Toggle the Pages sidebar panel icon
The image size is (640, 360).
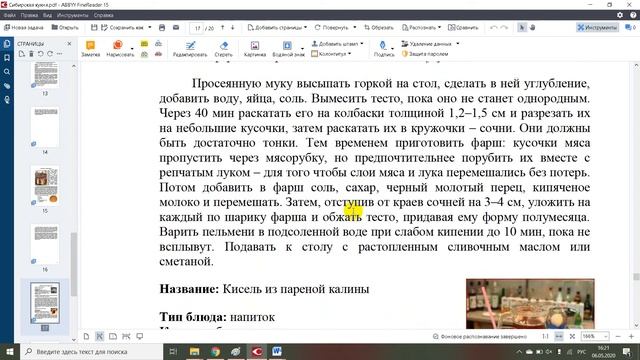7,44
